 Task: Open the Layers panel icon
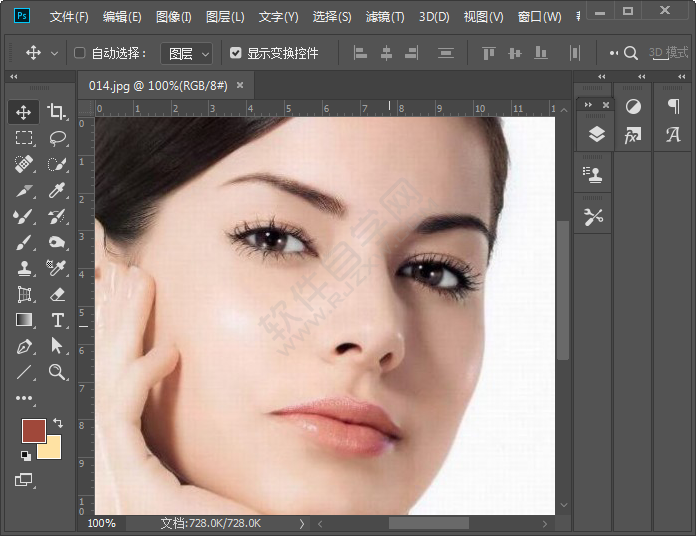click(596, 135)
